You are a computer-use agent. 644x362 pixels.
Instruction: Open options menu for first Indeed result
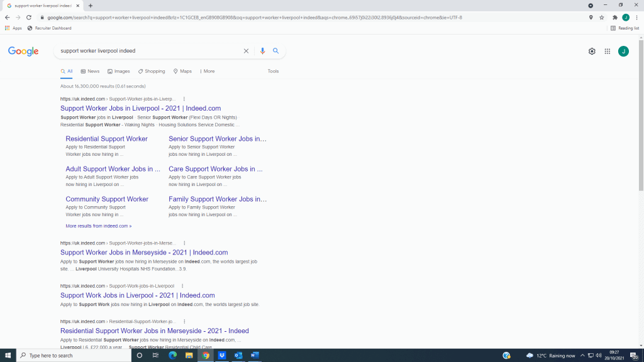tap(184, 99)
